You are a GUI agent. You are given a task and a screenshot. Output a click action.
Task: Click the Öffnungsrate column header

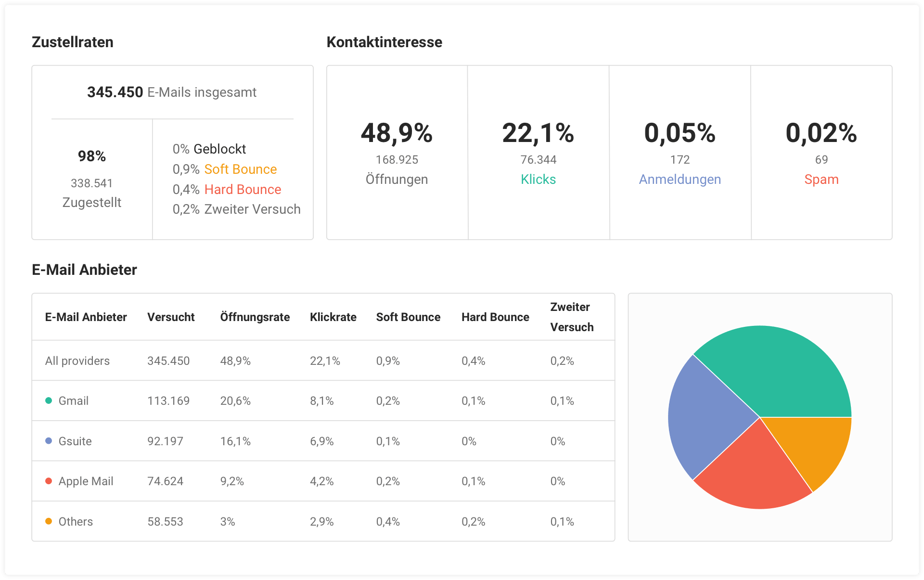pyautogui.click(x=255, y=317)
